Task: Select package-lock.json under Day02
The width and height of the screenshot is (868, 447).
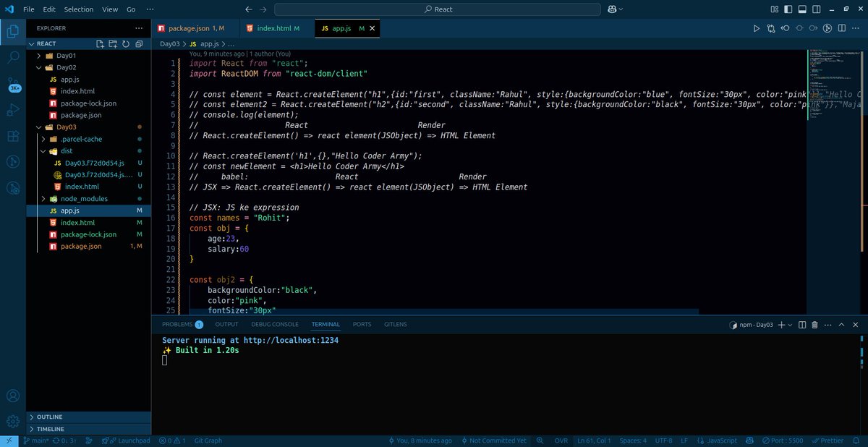Action: click(x=88, y=103)
